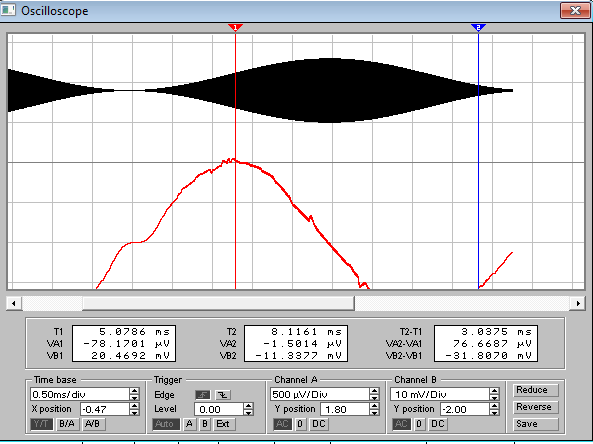Image resolution: width=593 pixels, height=444 pixels.
Task: Click the scrollbar right arrow
Action: pos(578,303)
